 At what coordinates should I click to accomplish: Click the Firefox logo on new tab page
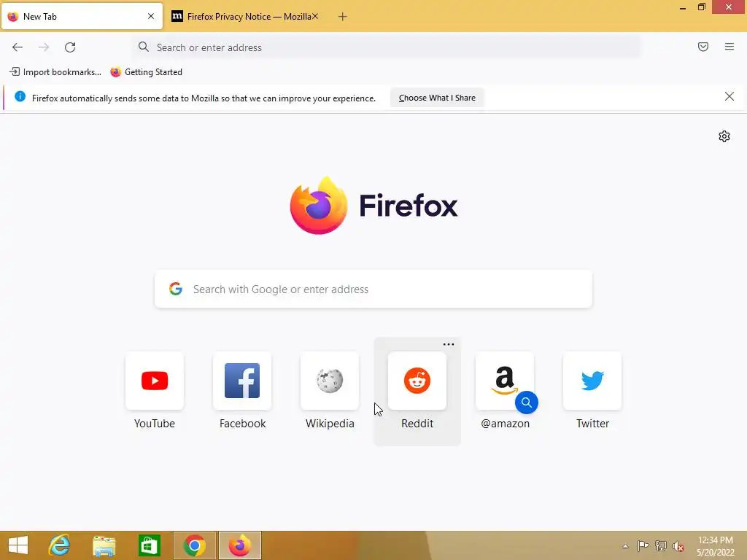pos(319,206)
